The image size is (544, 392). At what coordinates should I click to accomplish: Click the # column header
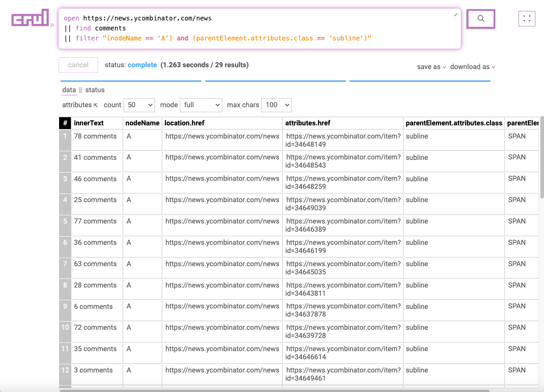pyautogui.click(x=65, y=123)
